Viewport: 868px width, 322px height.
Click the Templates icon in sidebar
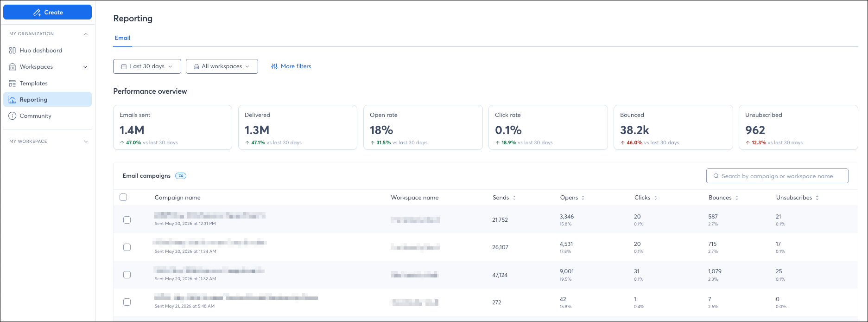13,84
